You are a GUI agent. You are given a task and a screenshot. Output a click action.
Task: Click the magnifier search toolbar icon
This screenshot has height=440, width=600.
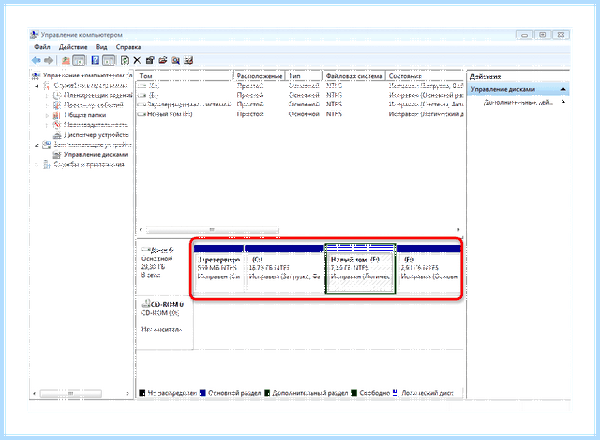pos(176,60)
